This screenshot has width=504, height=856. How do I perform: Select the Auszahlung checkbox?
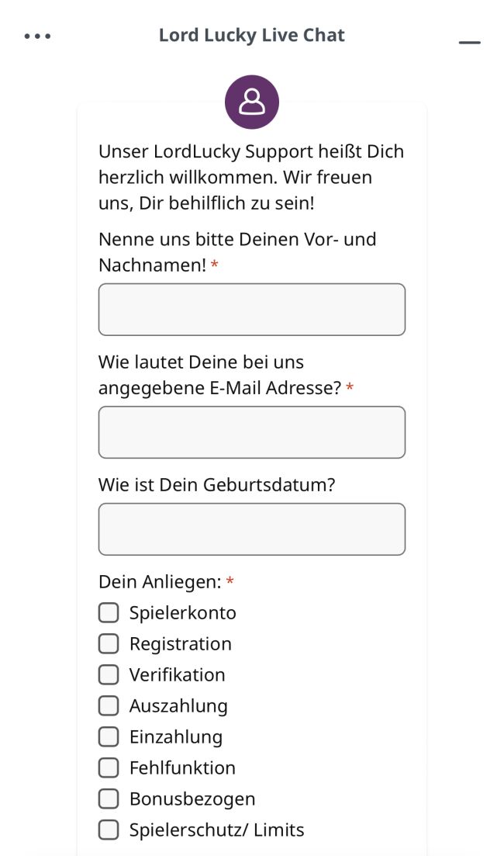coord(109,706)
